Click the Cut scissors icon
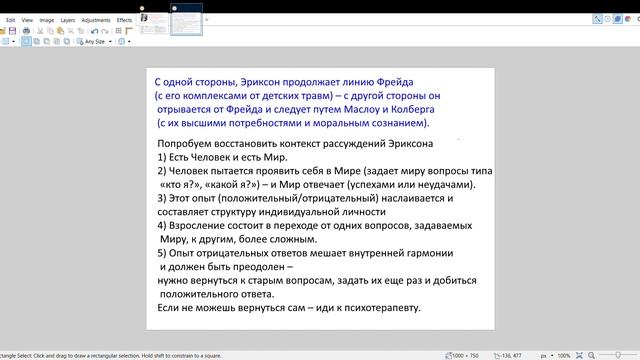 coord(40,31)
